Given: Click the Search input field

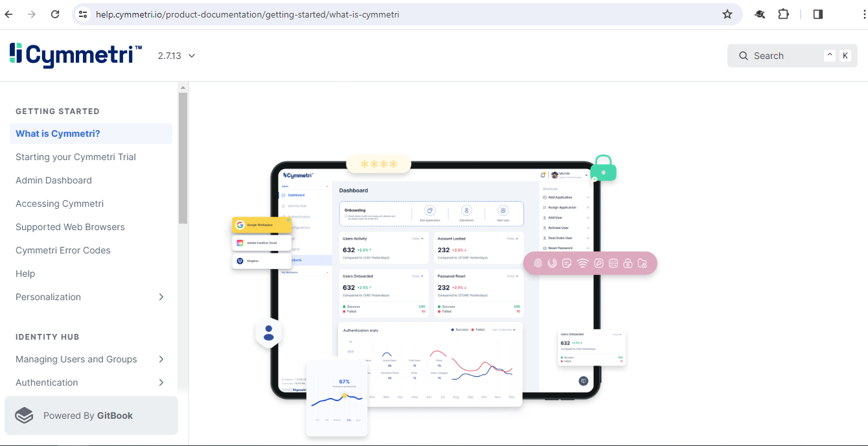Looking at the screenshot, I should 784,56.
